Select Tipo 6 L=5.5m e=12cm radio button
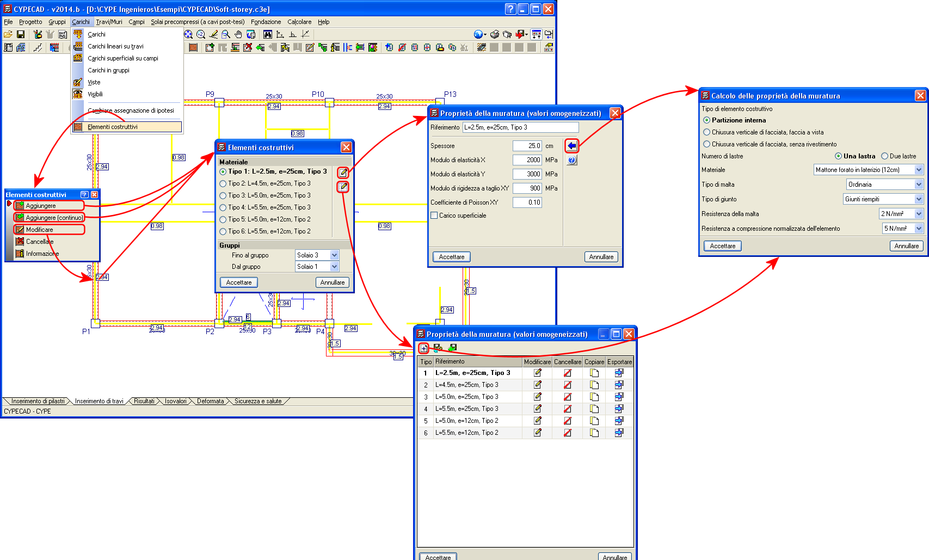This screenshot has width=929, height=560. 223,231
